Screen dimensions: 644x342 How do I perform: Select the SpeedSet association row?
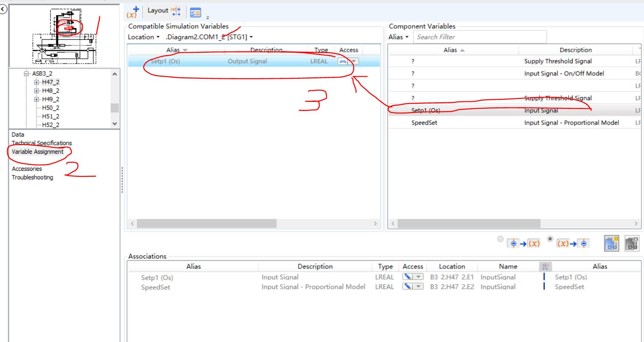point(385,287)
